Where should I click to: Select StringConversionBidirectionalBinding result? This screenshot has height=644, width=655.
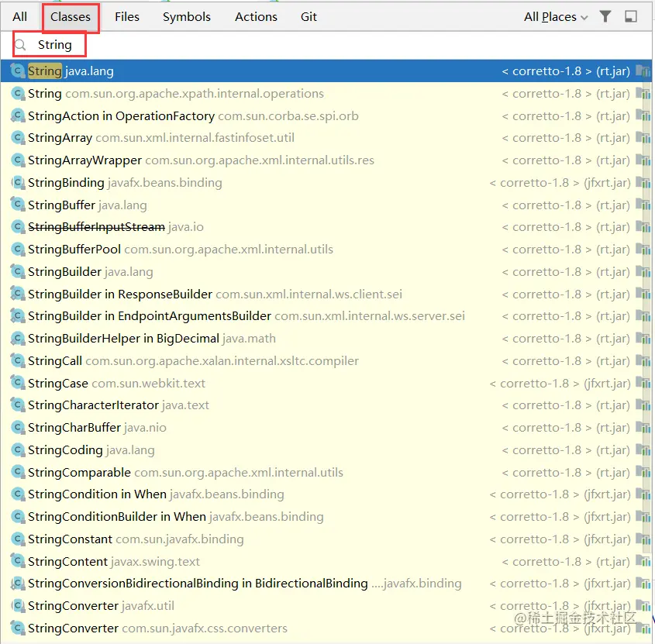point(326,584)
